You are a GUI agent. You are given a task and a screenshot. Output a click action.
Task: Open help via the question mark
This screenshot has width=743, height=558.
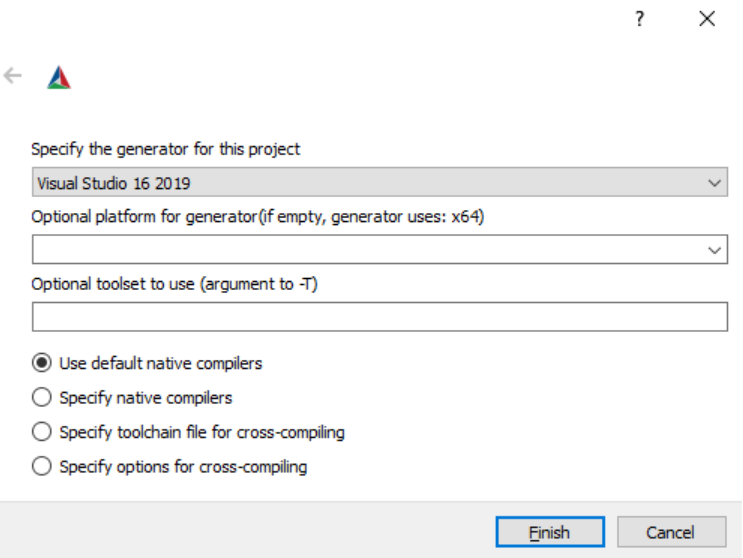(638, 19)
